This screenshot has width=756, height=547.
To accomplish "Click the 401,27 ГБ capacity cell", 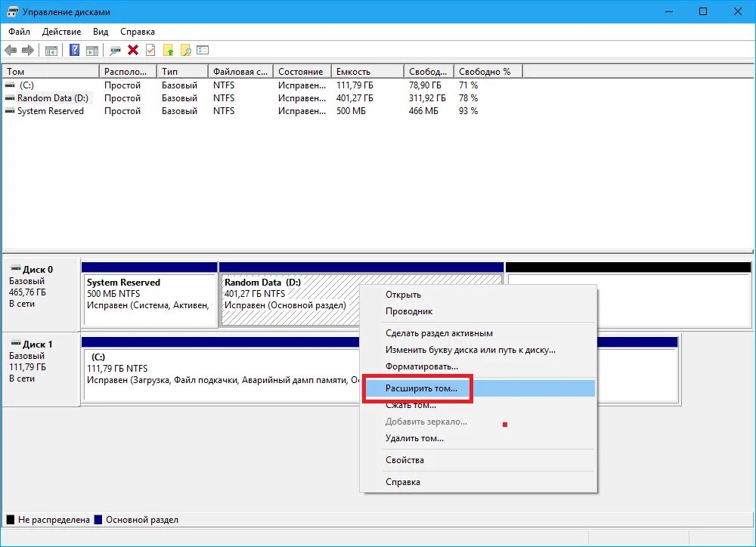I will click(x=355, y=98).
